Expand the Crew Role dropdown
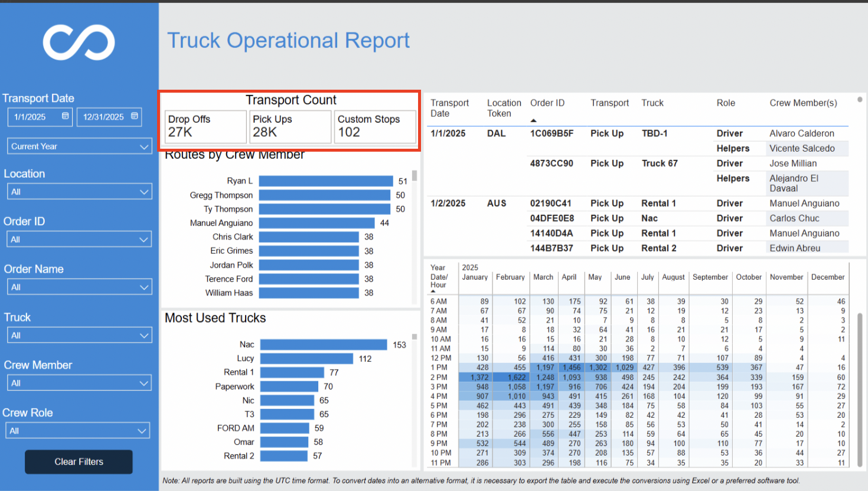The height and width of the screenshot is (491, 868). coord(78,431)
